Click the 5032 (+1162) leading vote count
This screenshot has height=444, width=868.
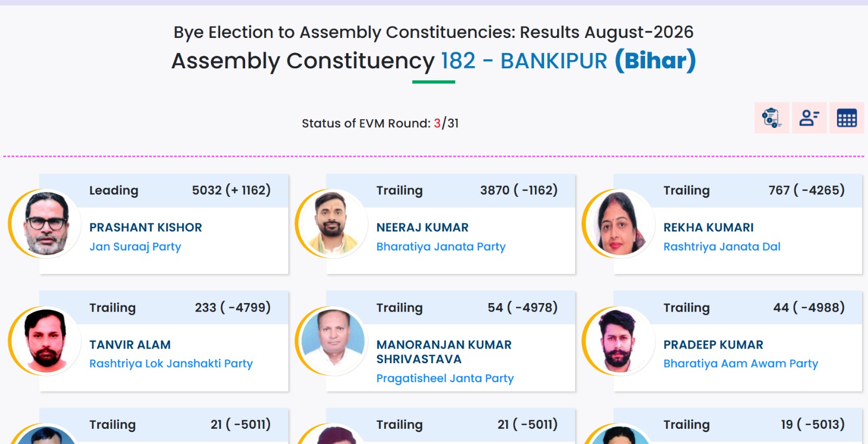pyautogui.click(x=231, y=190)
